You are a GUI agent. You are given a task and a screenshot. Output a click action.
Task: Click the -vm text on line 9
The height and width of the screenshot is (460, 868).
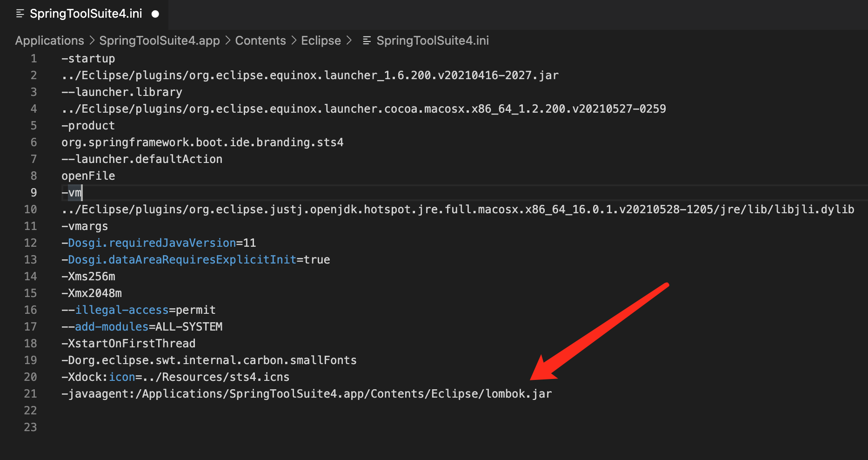[72, 193]
